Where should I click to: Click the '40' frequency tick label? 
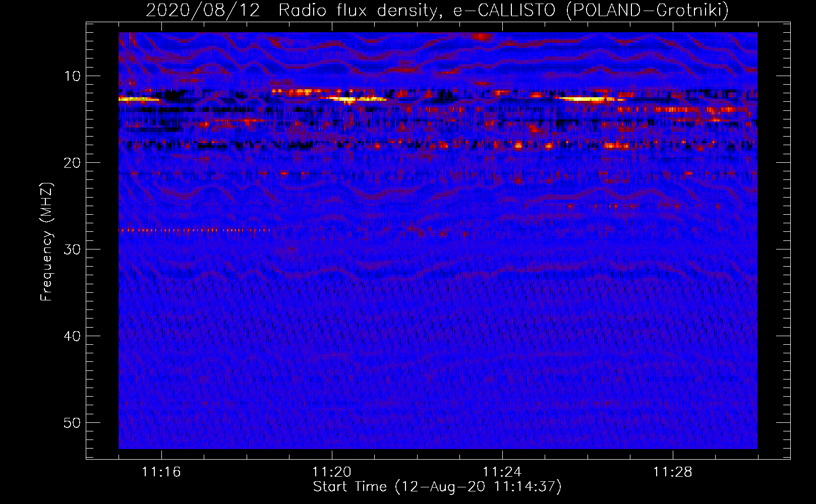click(x=73, y=336)
